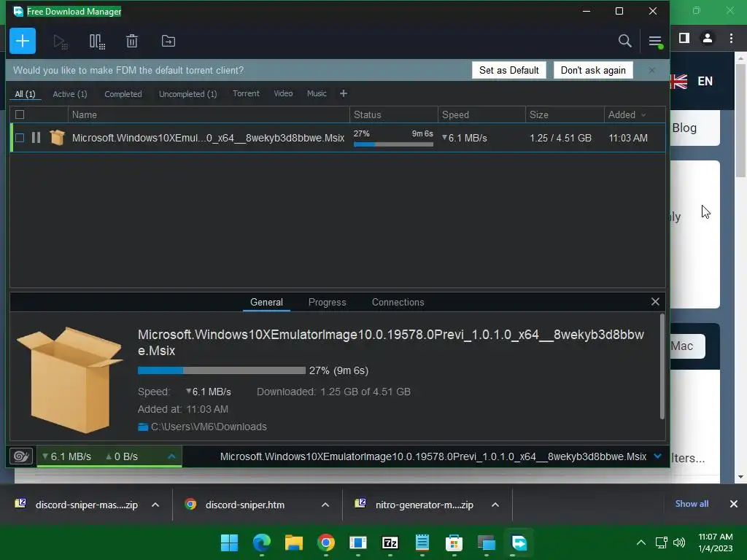This screenshot has width=747, height=560.
Task: Tick the select-all checkbox in the header
Action: [20, 114]
